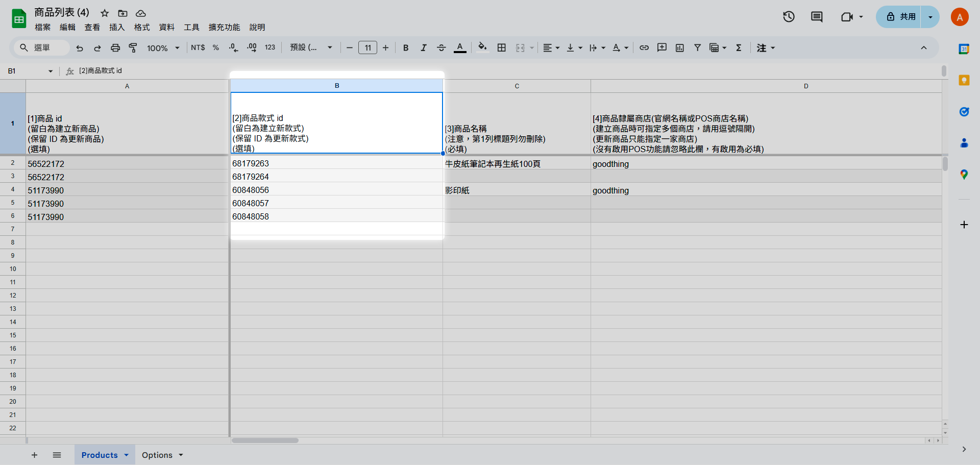The image size is (980, 465).
Task: Expand the font family dropdown
Action: pyautogui.click(x=311, y=48)
